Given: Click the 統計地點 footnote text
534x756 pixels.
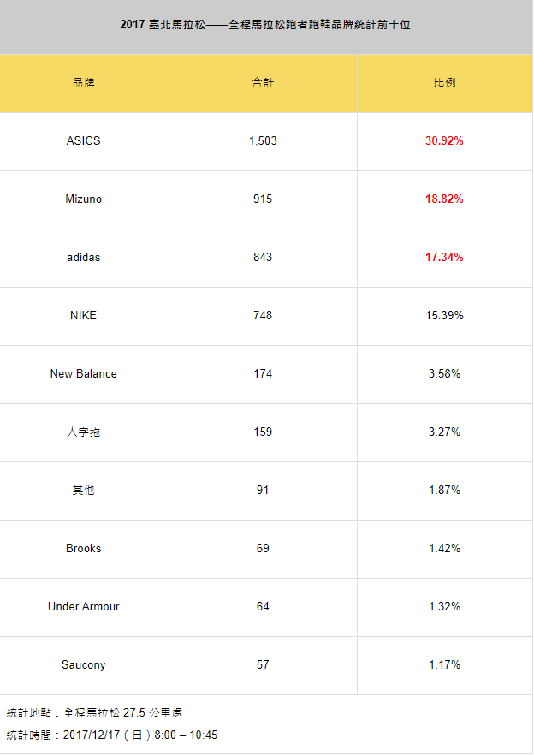Looking at the screenshot, I should coord(94,713).
